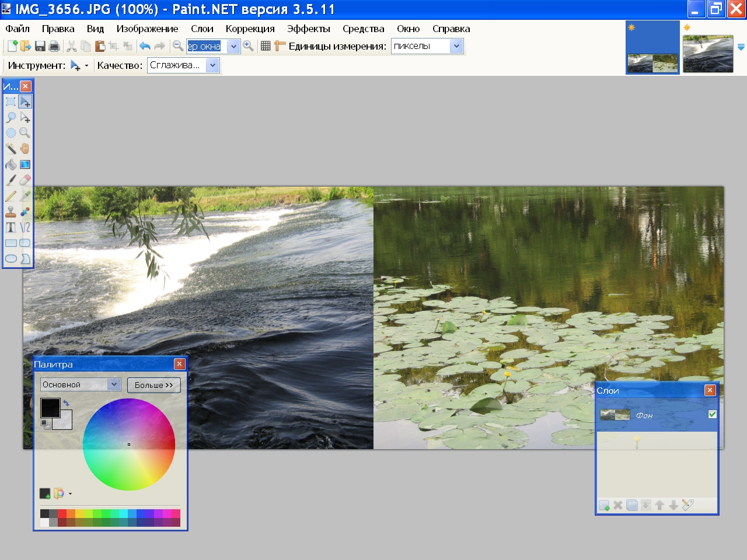Click the zoom level input field
This screenshot has width=747, height=560.
coord(207,47)
